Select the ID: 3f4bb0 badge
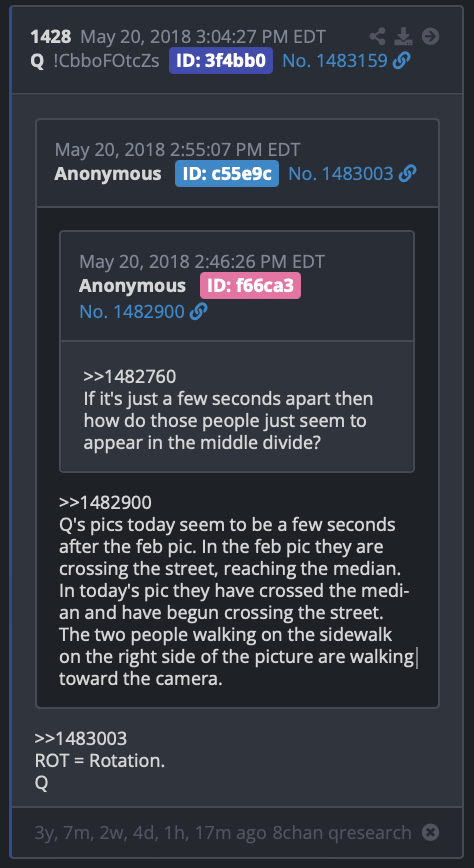474x868 pixels. 221,61
